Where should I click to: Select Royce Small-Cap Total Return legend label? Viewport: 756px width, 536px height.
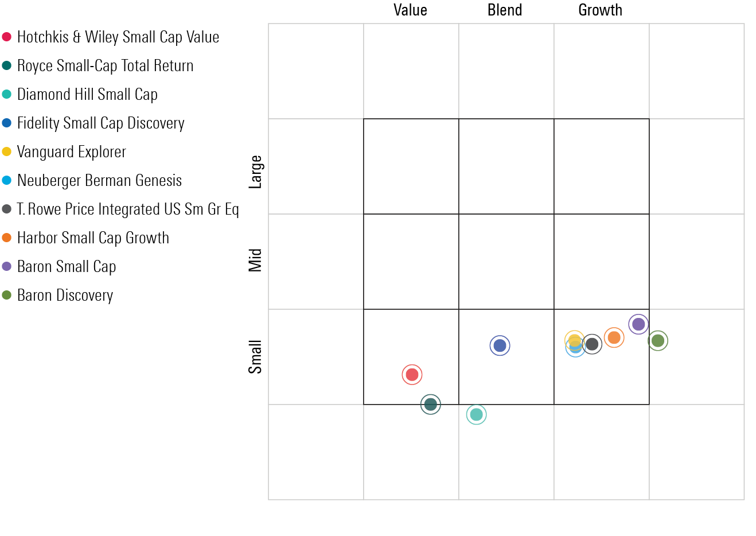105,66
